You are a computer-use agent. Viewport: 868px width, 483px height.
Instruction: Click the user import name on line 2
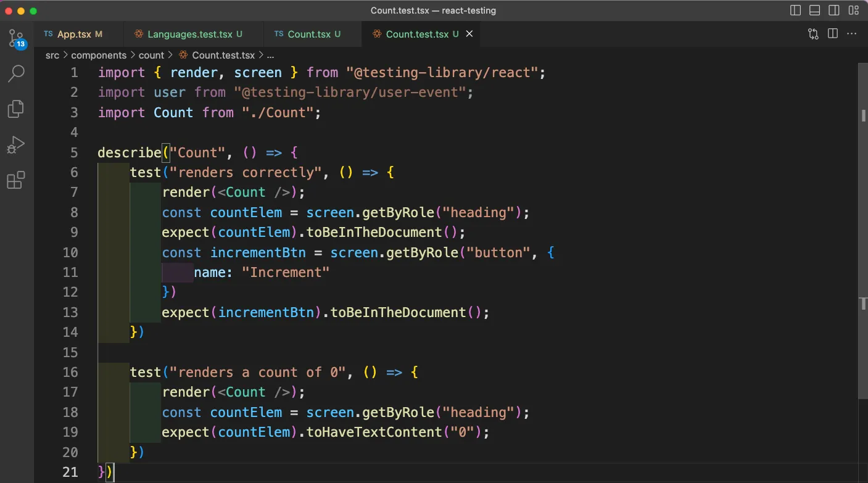point(170,93)
